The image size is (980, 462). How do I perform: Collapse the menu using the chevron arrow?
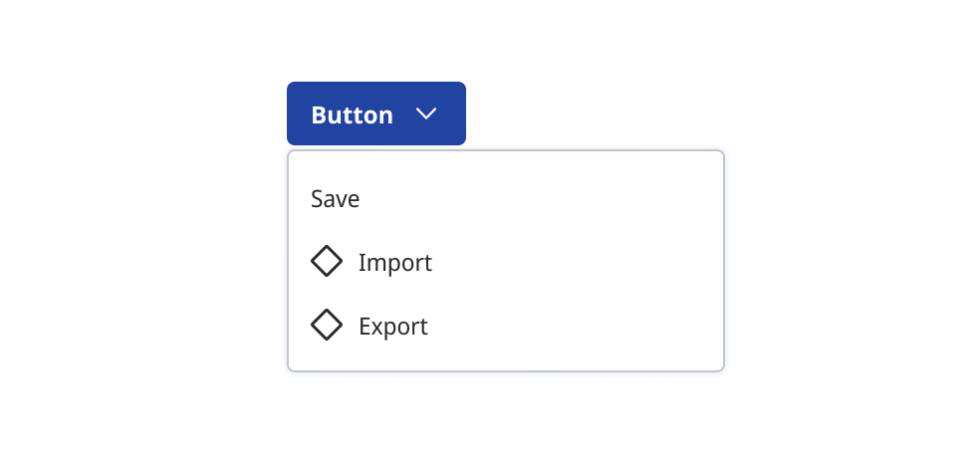click(426, 115)
